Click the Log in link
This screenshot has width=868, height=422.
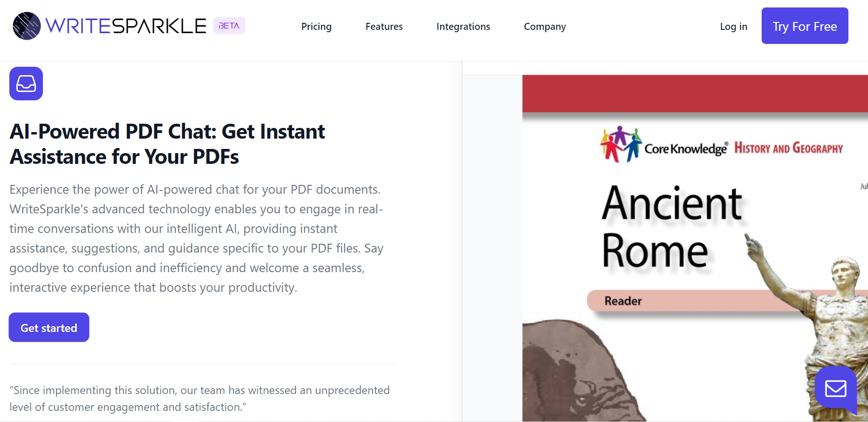[733, 27]
